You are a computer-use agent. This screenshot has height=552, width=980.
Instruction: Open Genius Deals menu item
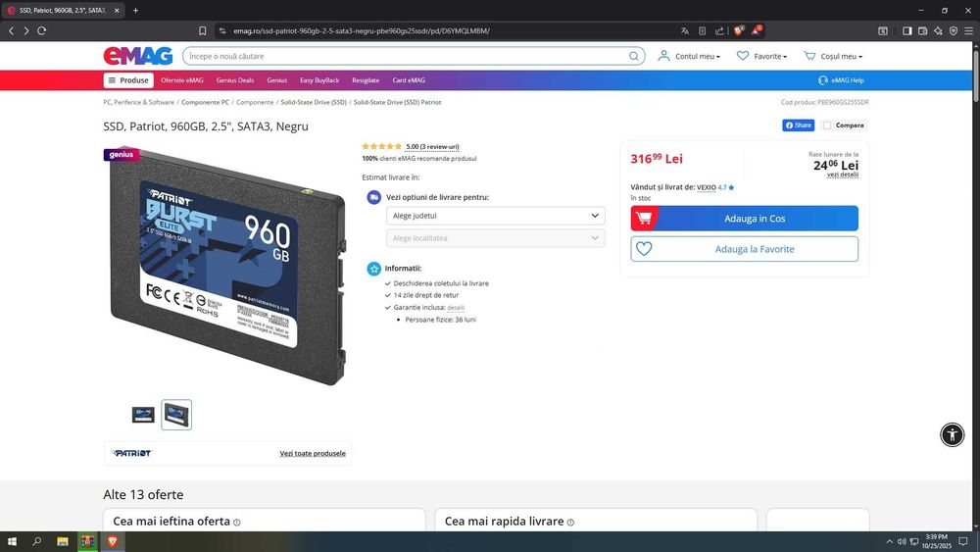pyautogui.click(x=235, y=80)
